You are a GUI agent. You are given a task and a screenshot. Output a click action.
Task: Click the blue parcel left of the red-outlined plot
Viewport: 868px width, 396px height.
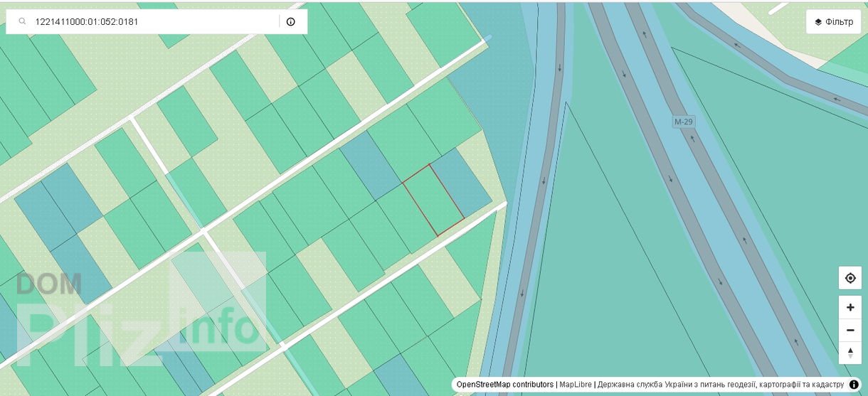pyautogui.click(x=370, y=165)
